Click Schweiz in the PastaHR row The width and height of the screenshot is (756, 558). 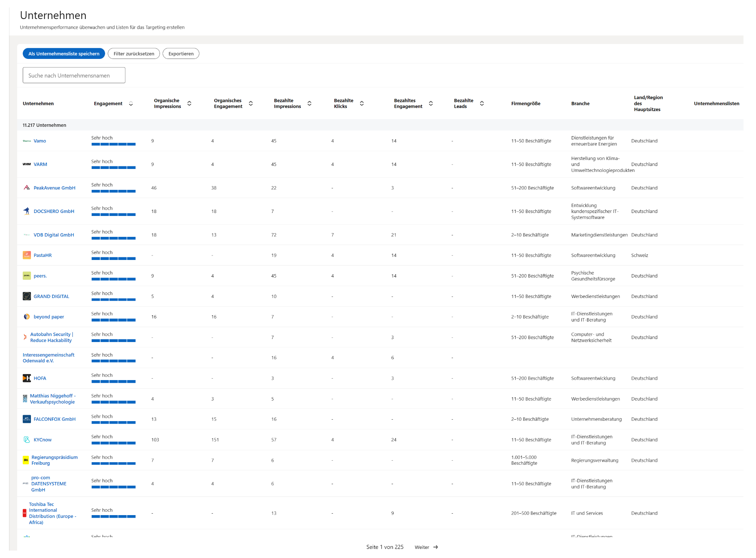click(x=640, y=256)
